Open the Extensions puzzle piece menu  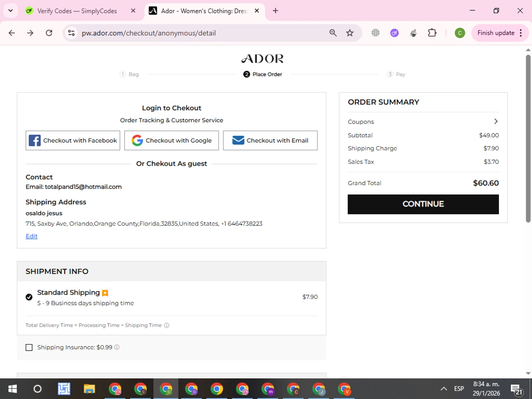(x=432, y=33)
